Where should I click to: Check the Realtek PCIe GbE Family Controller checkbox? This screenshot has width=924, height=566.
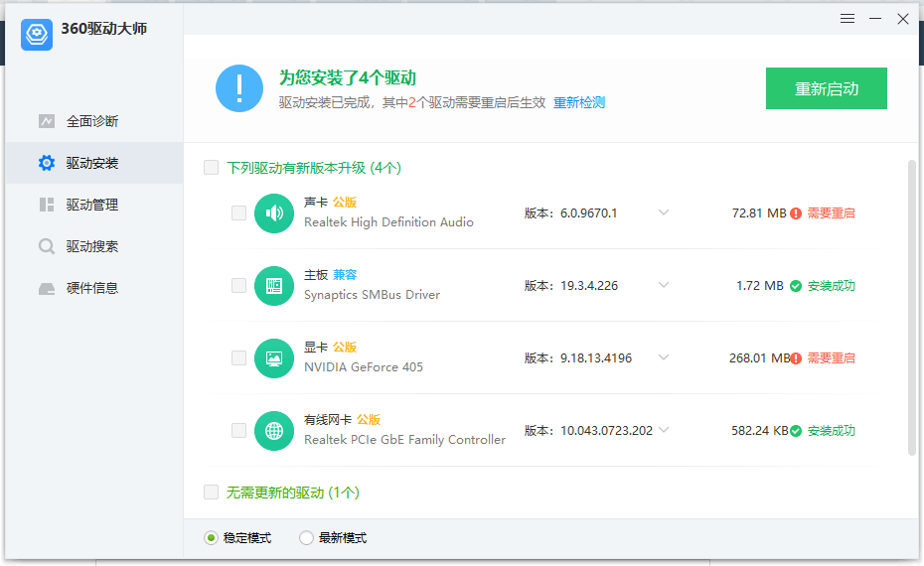point(238,431)
